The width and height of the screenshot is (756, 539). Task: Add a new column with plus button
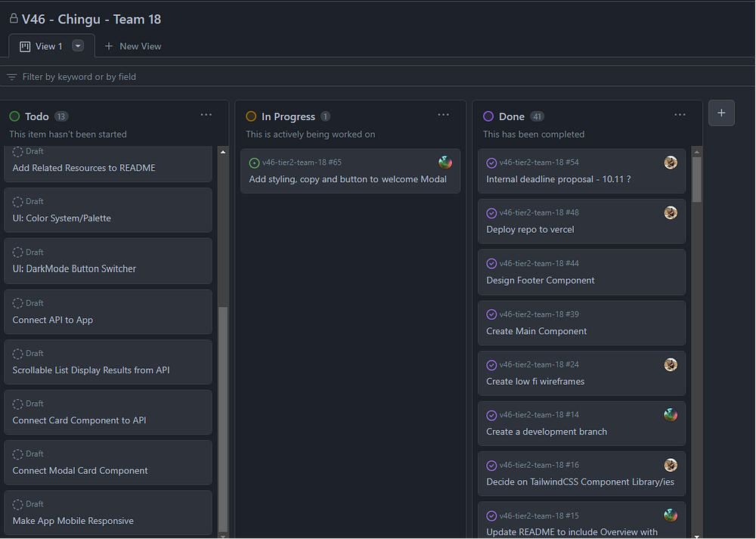721,113
